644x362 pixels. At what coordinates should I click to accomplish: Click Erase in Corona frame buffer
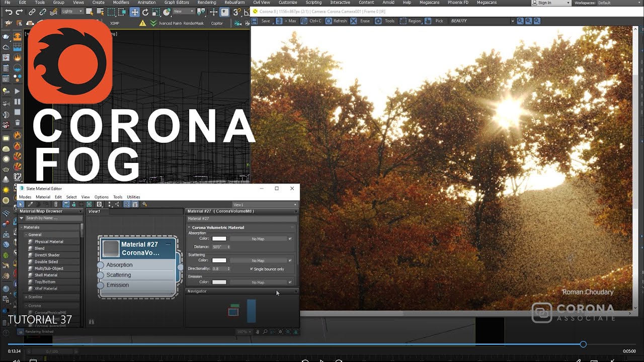360,21
